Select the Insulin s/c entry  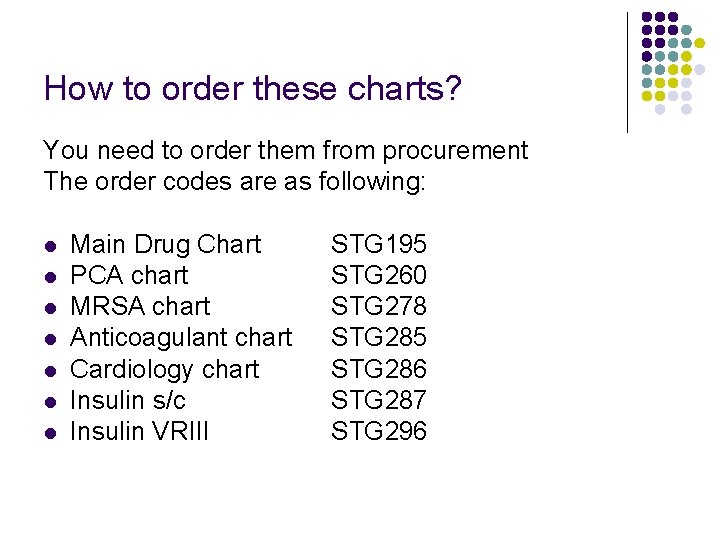tap(128, 400)
